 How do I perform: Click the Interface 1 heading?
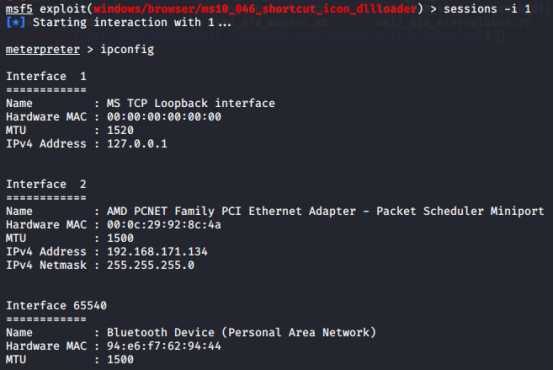coord(46,76)
